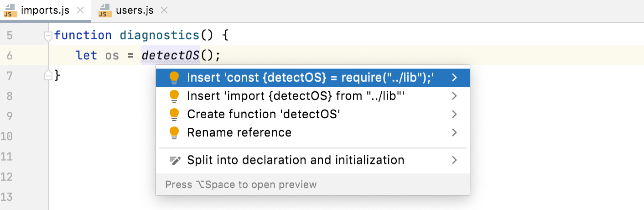Click line number 6 in the gutter

tap(10, 56)
